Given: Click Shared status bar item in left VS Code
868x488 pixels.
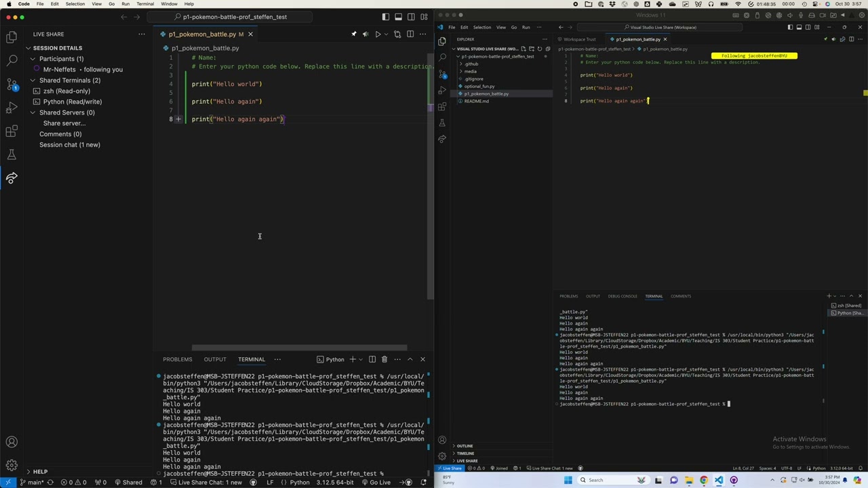Looking at the screenshot, I should (x=127, y=483).
